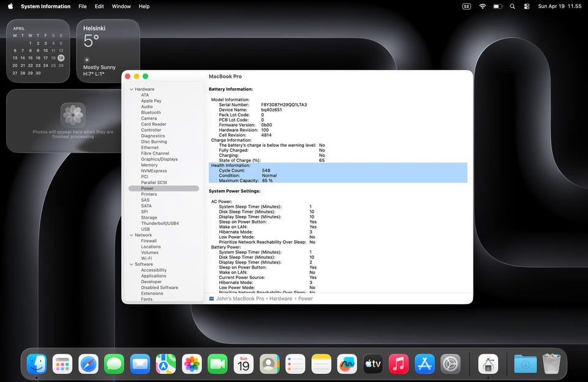This screenshot has width=588, height=382.
Task: Collapse the Hardware section
Action: pyautogui.click(x=131, y=90)
